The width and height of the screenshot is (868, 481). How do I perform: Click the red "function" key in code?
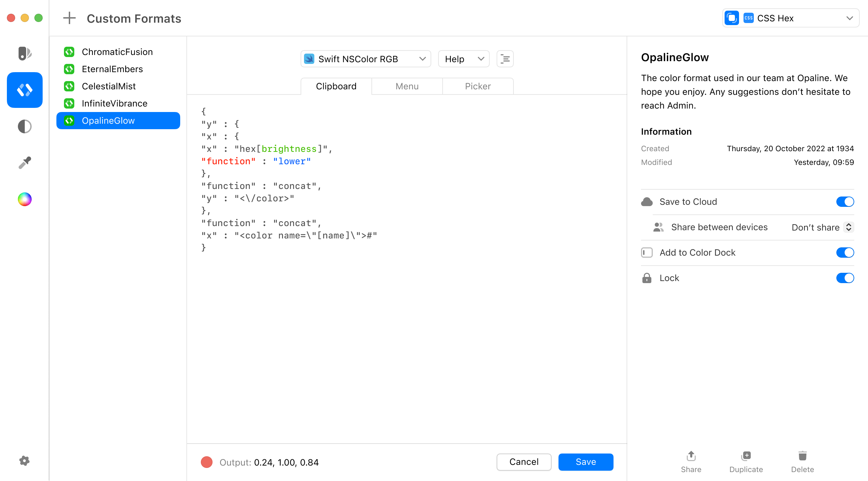coord(229,161)
